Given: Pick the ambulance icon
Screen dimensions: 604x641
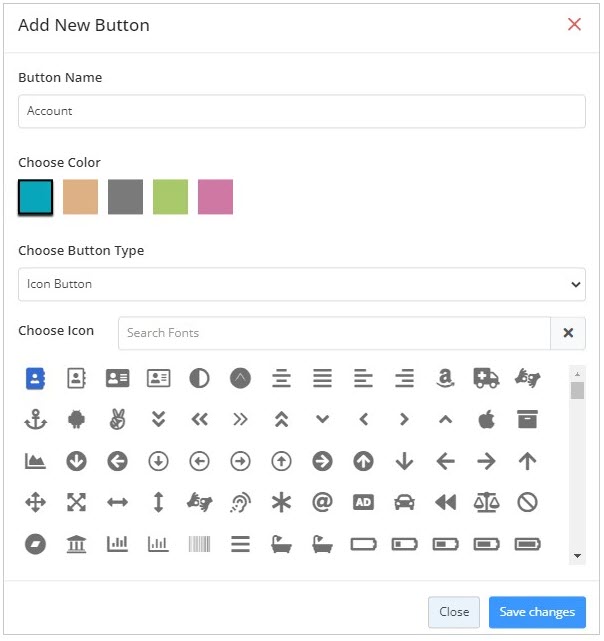Looking at the screenshot, I should click(x=486, y=378).
